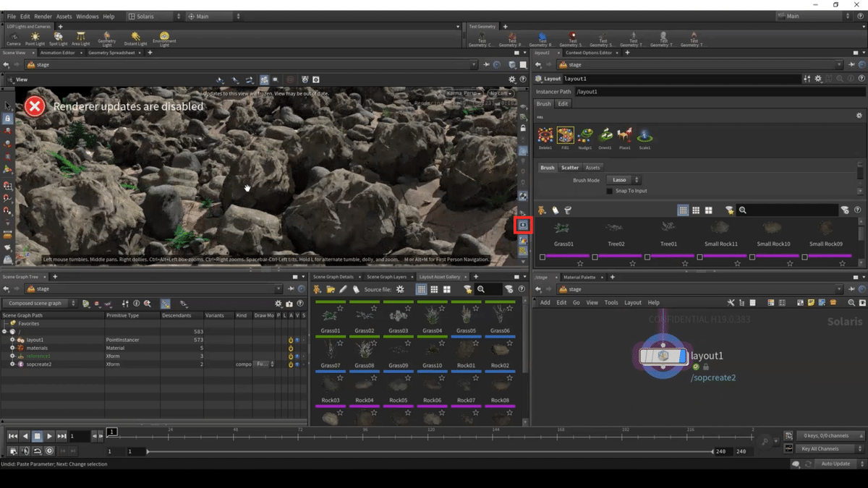Create an Environment Light from shelf
The image size is (868, 488).
click(164, 37)
